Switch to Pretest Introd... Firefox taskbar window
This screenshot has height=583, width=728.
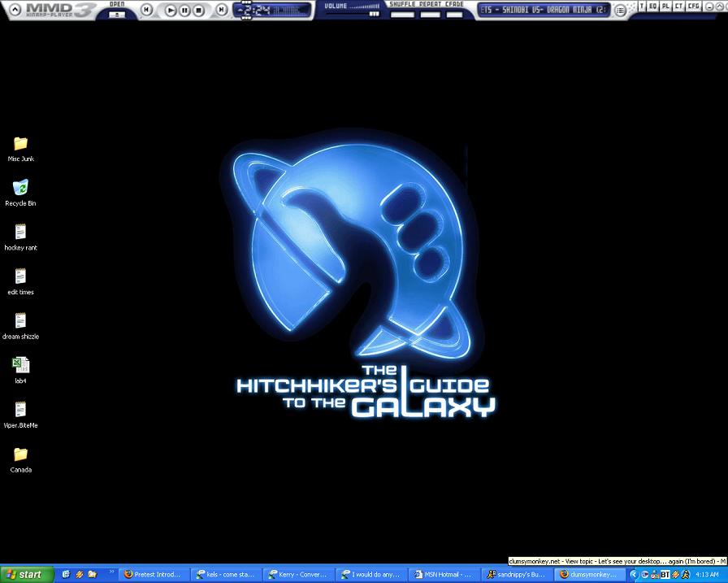[154, 574]
